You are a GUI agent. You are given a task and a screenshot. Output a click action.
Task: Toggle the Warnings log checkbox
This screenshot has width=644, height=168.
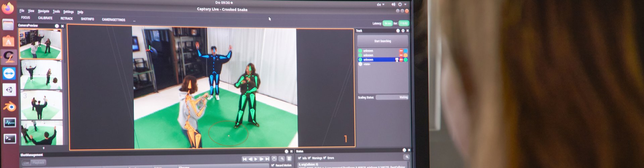(309, 158)
